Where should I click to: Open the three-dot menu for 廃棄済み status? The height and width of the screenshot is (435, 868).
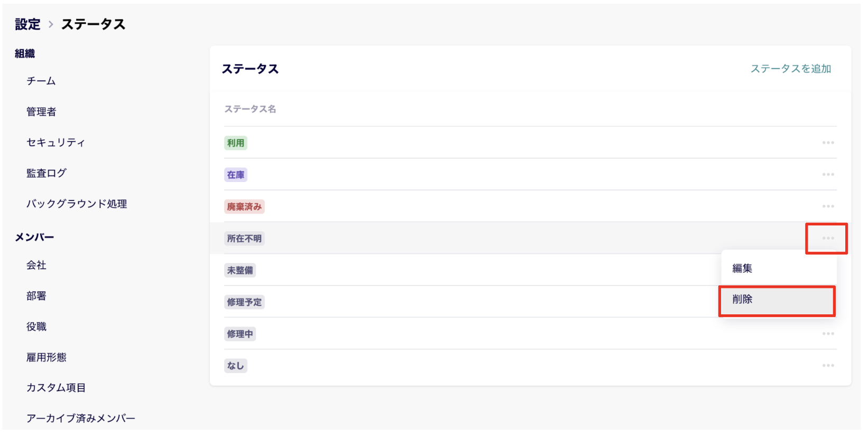(x=828, y=206)
